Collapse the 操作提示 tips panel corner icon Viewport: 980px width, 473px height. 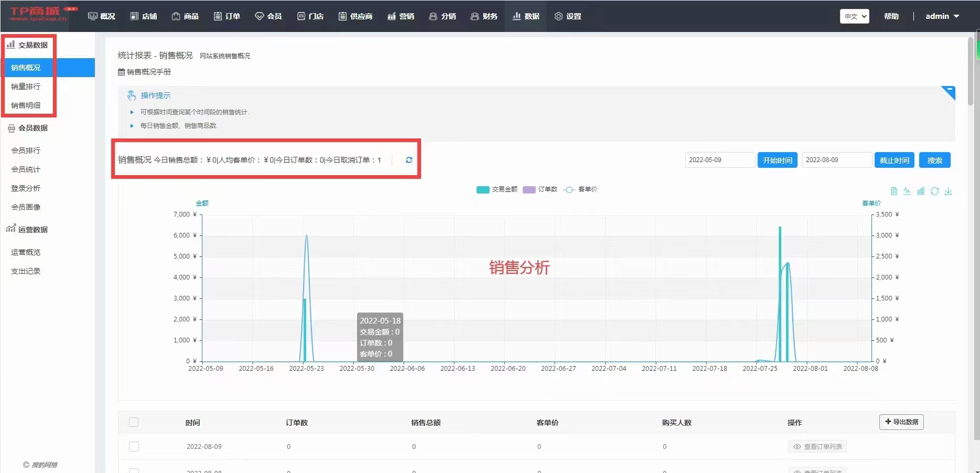(948, 92)
